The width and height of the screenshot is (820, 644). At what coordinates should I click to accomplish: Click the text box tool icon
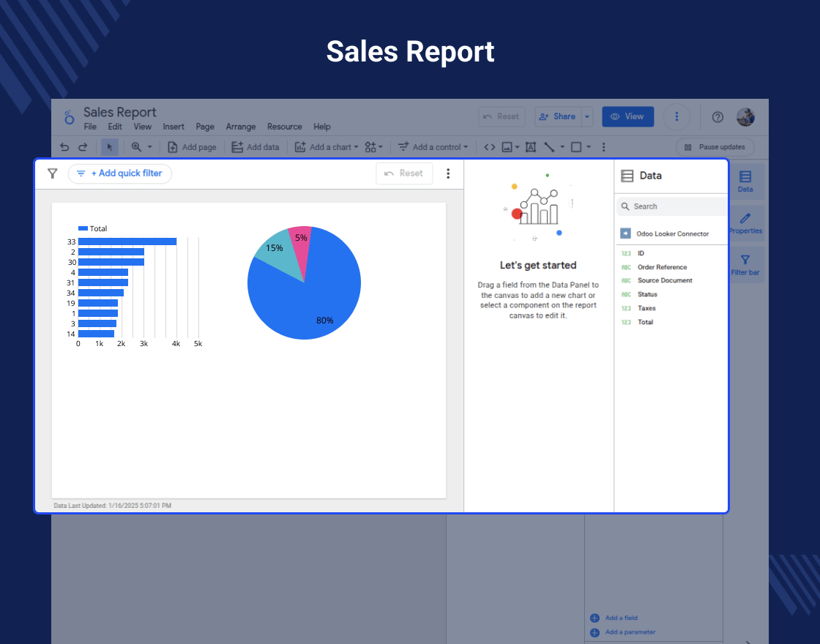pyautogui.click(x=530, y=147)
